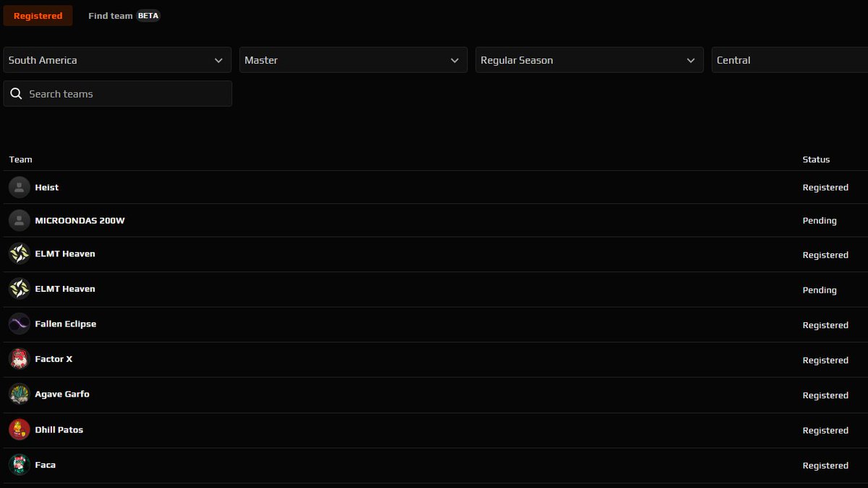Switch to the Registered tab

(38, 16)
